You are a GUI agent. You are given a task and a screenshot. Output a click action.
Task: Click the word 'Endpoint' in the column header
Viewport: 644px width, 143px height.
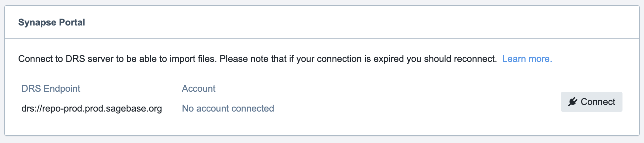[x=62, y=89]
